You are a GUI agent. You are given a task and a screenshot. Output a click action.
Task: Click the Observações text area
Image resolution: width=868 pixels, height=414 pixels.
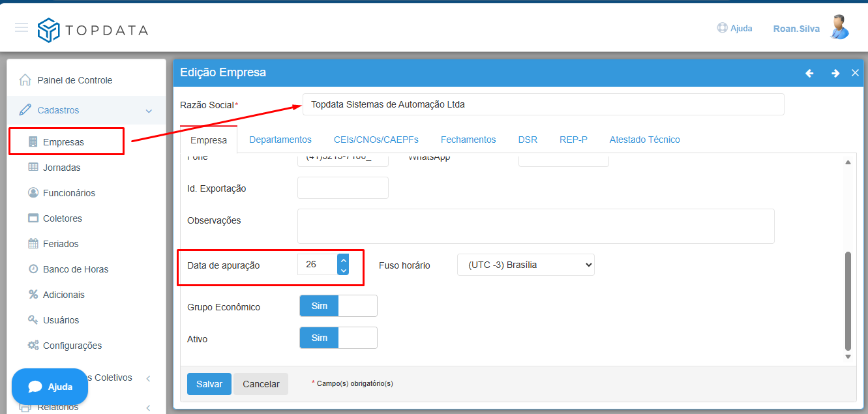click(x=536, y=226)
